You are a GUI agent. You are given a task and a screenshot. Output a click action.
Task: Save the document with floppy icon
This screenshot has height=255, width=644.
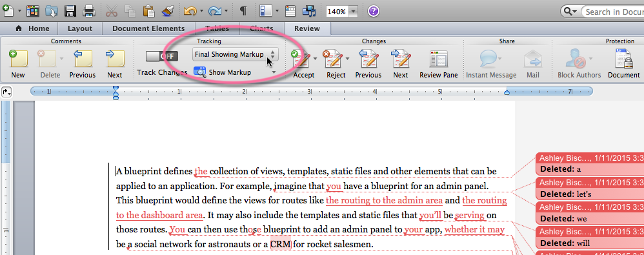coord(70,11)
